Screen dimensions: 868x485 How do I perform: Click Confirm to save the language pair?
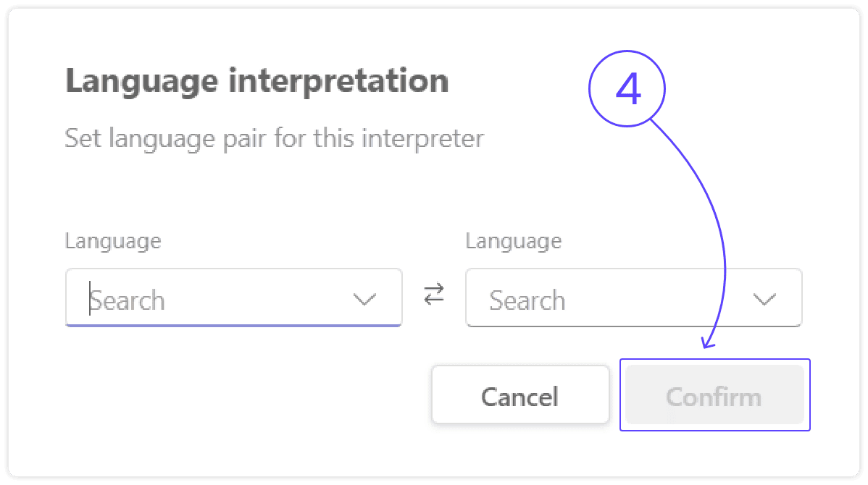click(714, 395)
